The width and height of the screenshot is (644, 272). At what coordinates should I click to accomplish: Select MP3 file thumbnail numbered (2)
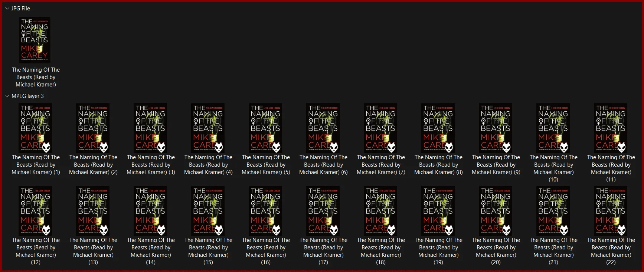click(x=93, y=128)
